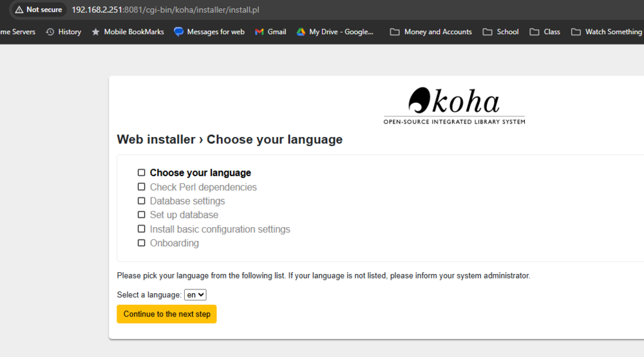The height and width of the screenshot is (357, 644).
Task: Tick the Database settings checkbox
Action: [x=141, y=201]
